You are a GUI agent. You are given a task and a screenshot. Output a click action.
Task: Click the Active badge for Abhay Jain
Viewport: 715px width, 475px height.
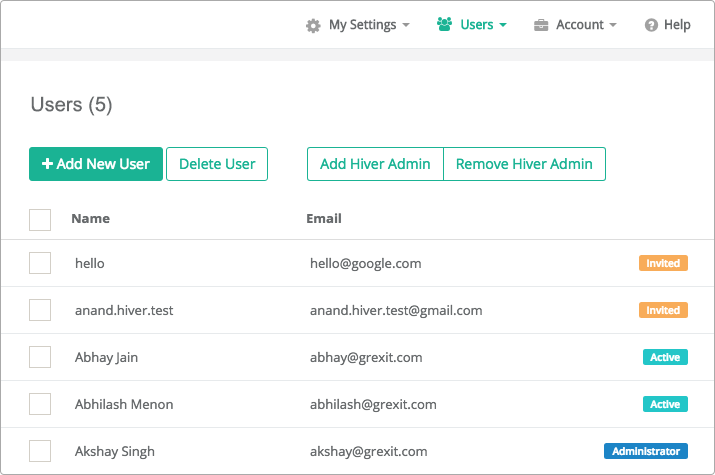(x=665, y=357)
